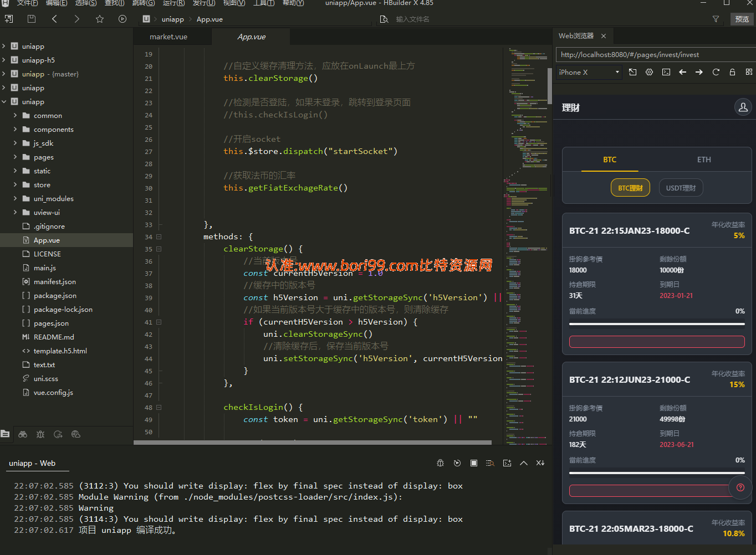Stop the running uniapp - Web process
The image size is (756, 555).
tap(474, 463)
